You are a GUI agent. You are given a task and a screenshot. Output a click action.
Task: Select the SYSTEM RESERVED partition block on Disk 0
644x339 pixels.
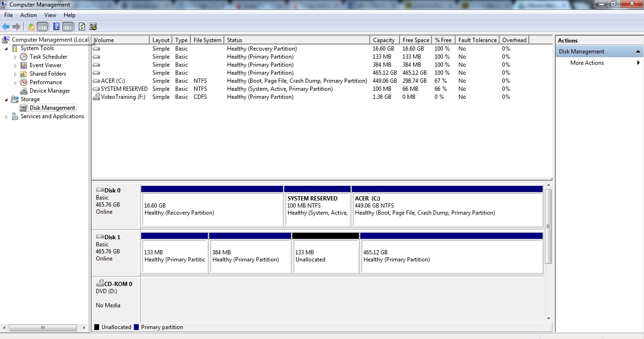[x=317, y=206]
